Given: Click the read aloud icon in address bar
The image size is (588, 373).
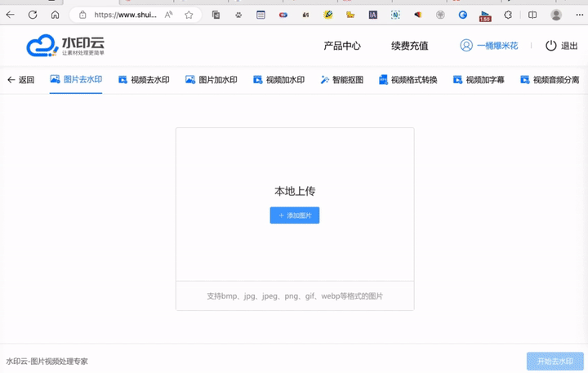Looking at the screenshot, I should pyautogui.click(x=168, y=15).
